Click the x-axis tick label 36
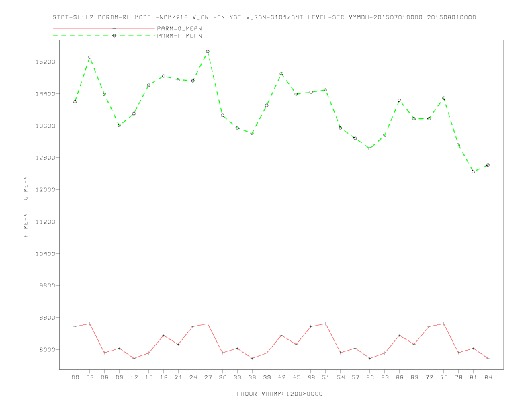 coord(252,377)
